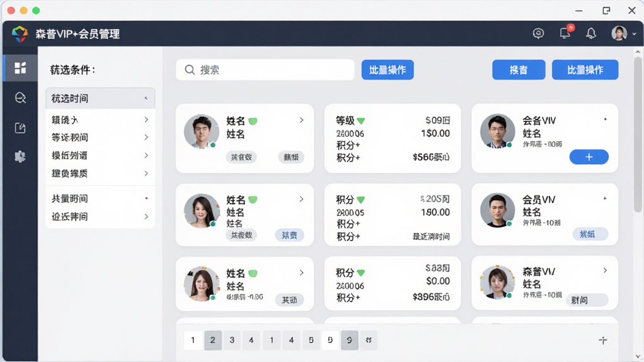Open the notification bell
644x362 pixels.
tap(591, 33)
